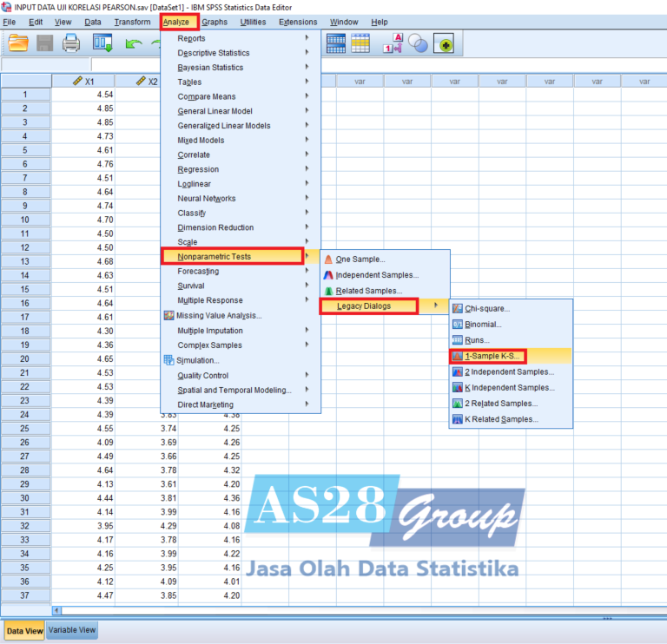Image resolution: width=667 pixels, height=644 pixels.
Task: Expand the Descriptive Statistics submenu
Action: pos(213,53)
